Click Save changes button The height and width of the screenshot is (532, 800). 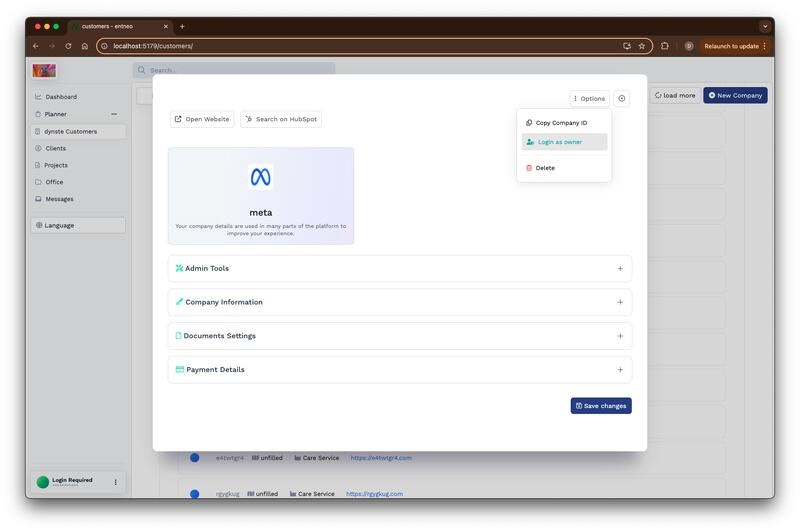[601, 406]
